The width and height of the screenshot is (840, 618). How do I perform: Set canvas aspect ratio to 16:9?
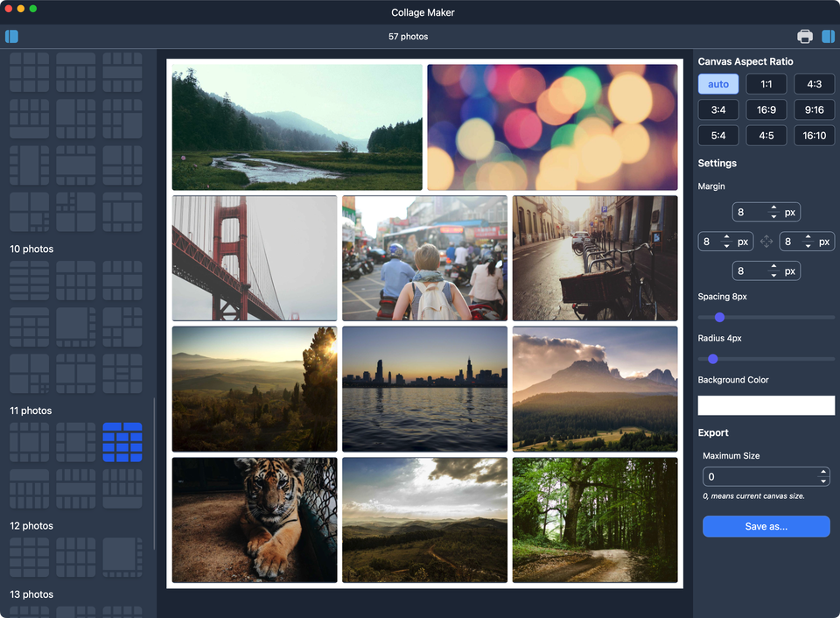[766, 109]
